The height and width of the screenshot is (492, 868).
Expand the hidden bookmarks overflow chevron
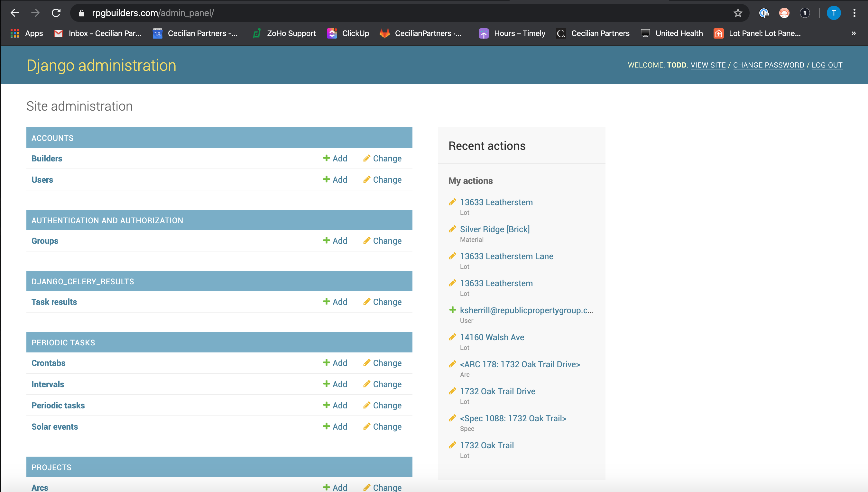click(x=854, y=33)
